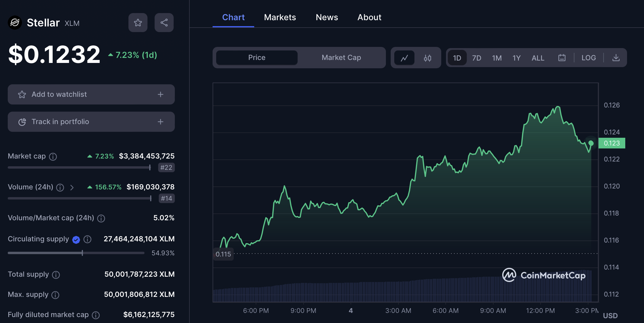Click the USD currency label
644x323 pixels.
[x=610, y=316]
